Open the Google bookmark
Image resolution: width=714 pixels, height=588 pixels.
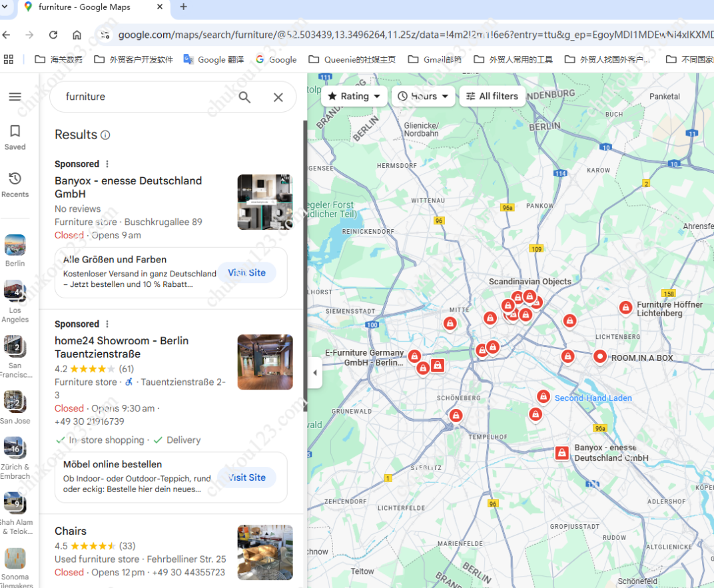pos(276,60)
